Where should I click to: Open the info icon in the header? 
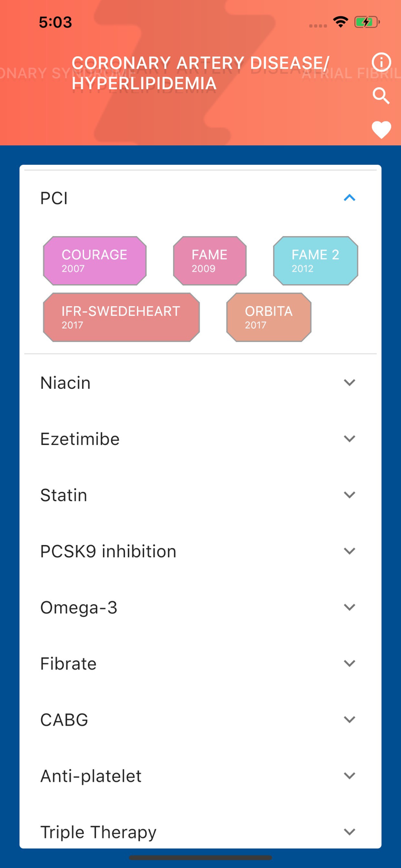pyautogui.click(x=381, y=62)
